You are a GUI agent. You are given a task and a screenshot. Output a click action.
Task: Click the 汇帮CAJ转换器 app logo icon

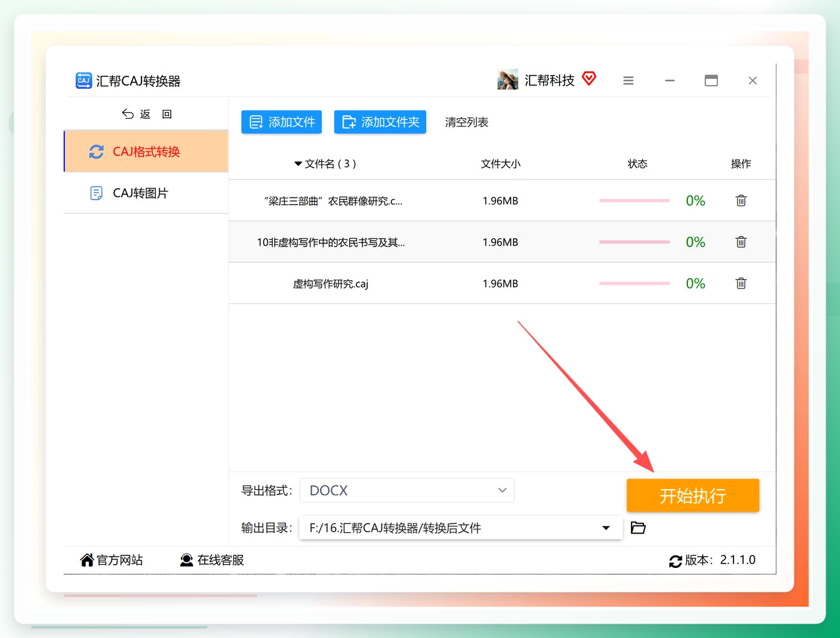tap(84, 81)
